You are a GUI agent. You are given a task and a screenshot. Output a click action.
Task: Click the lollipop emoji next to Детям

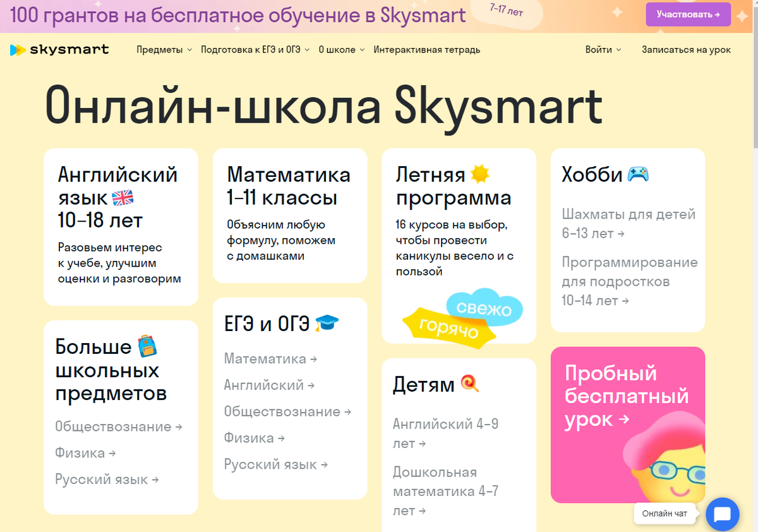coord(469,383)
